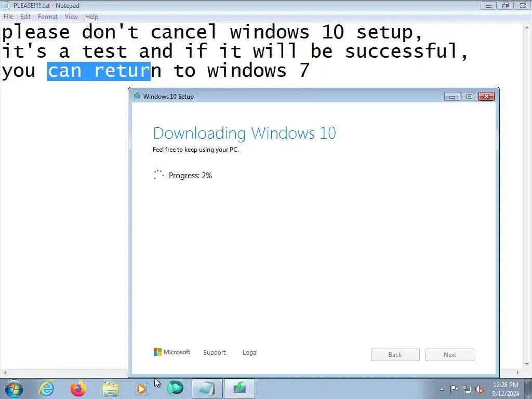Open Firefox from the taskbar
Screen dimensions: 532x399
point(78,389)
